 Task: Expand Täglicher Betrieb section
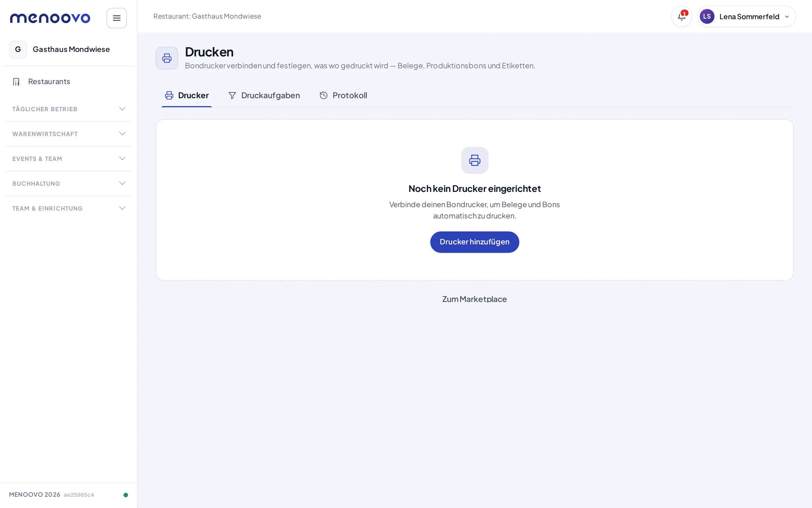(69, 109)
